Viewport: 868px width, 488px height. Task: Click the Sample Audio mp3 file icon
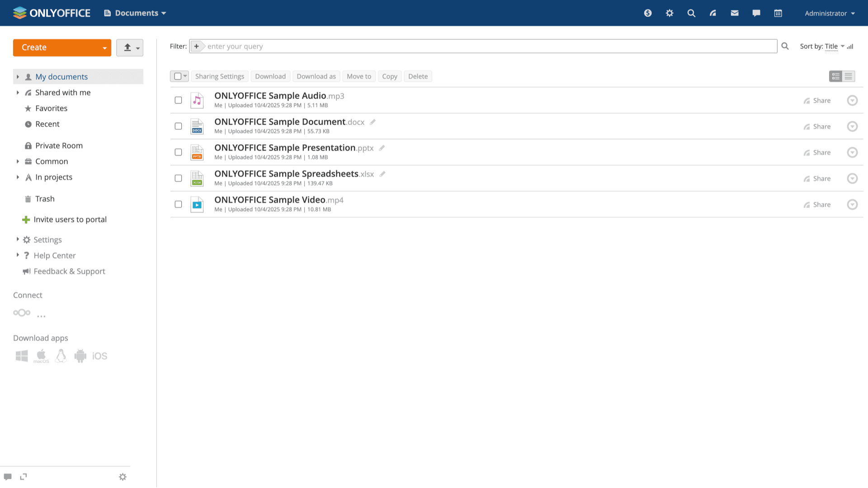(x=197, y=100)
